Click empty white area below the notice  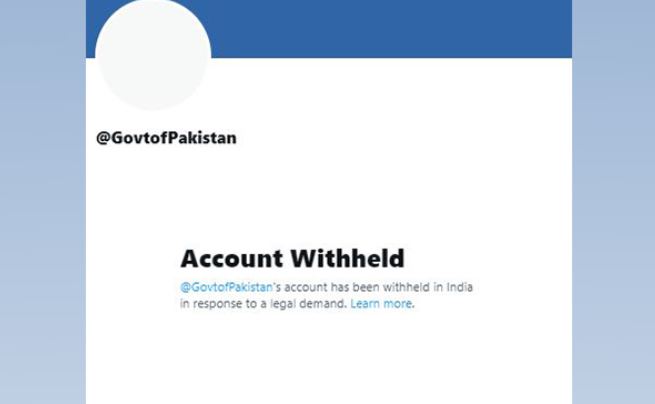tap(329, 359)
